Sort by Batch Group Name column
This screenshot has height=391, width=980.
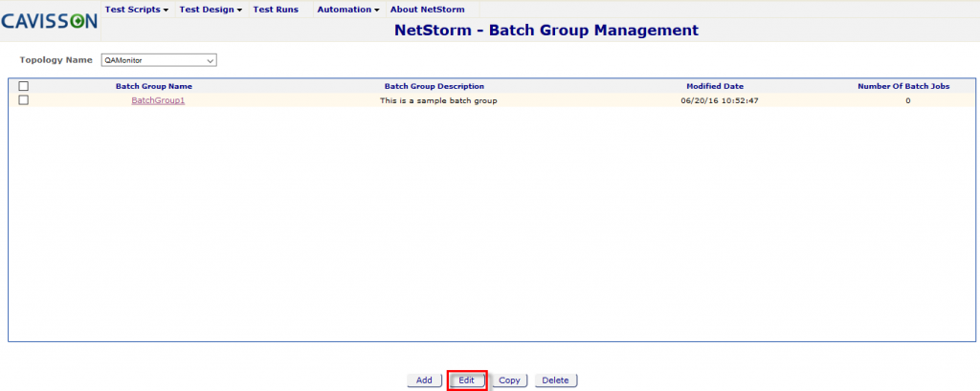[154, 86]
